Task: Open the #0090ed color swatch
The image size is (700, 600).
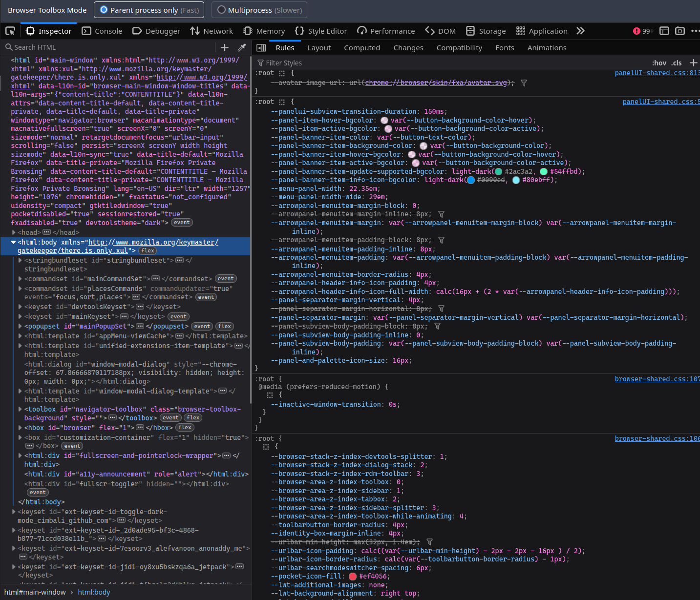Action: pyautogui.click(x=471, y=180)
